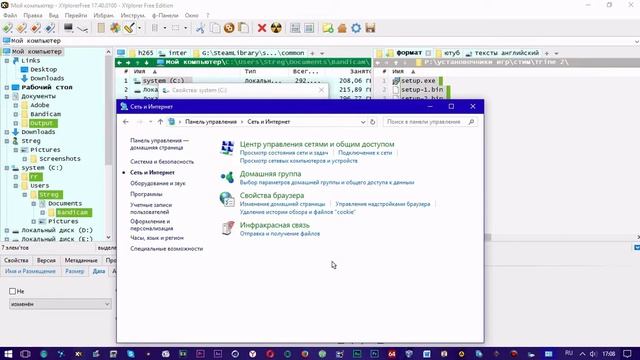Click the first pane-layout toolbar icon

(295, 28)
